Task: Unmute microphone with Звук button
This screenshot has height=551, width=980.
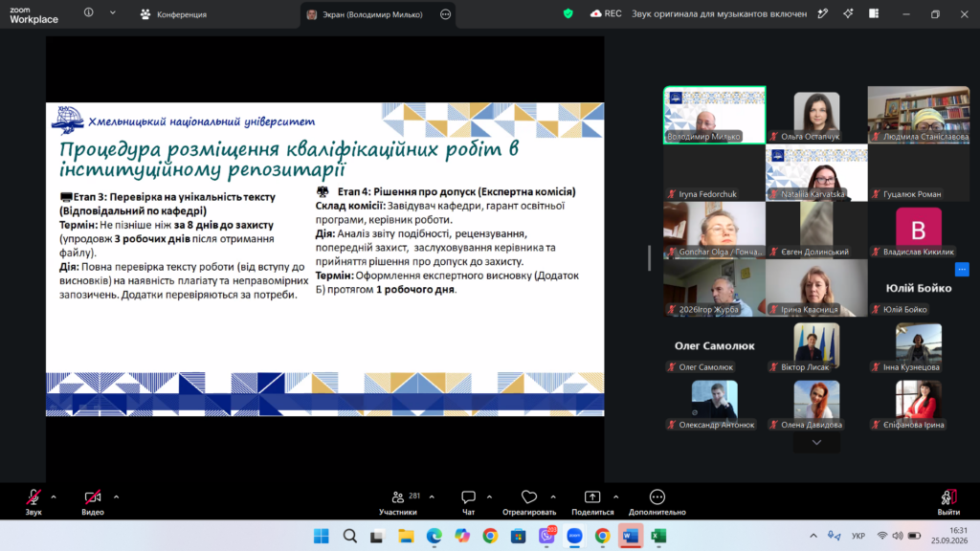Action: tap(33, 502)
